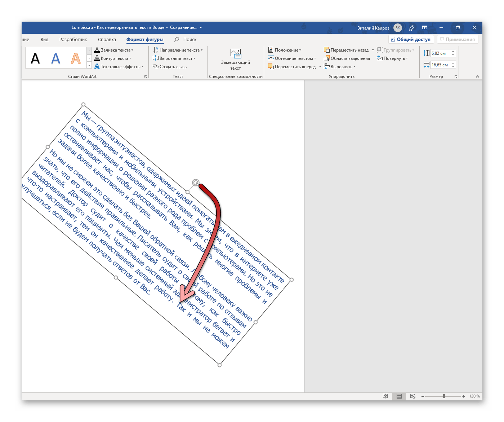The image size is (504, 422).
Task: Click the rotation handle above the text box
Action: (x=195, y=183)
